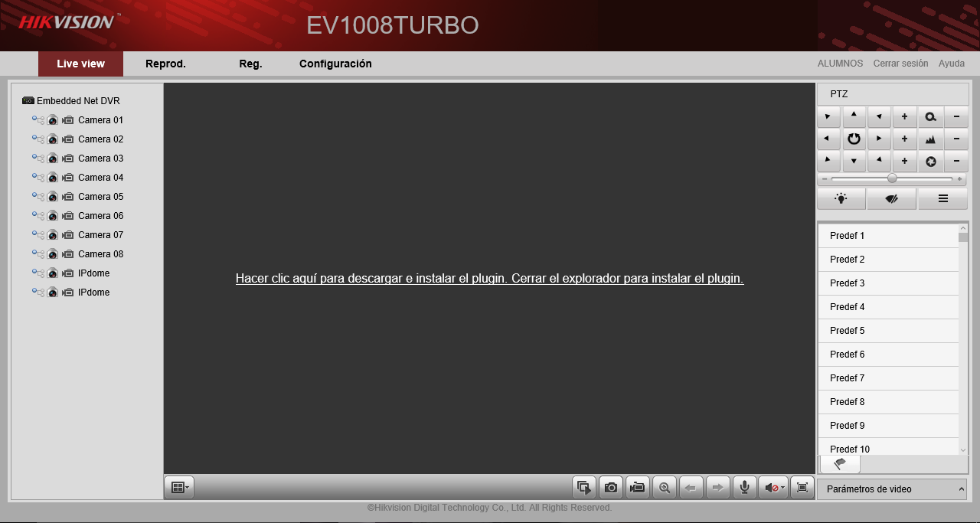Go to the next page of cameras

point(717,488)
